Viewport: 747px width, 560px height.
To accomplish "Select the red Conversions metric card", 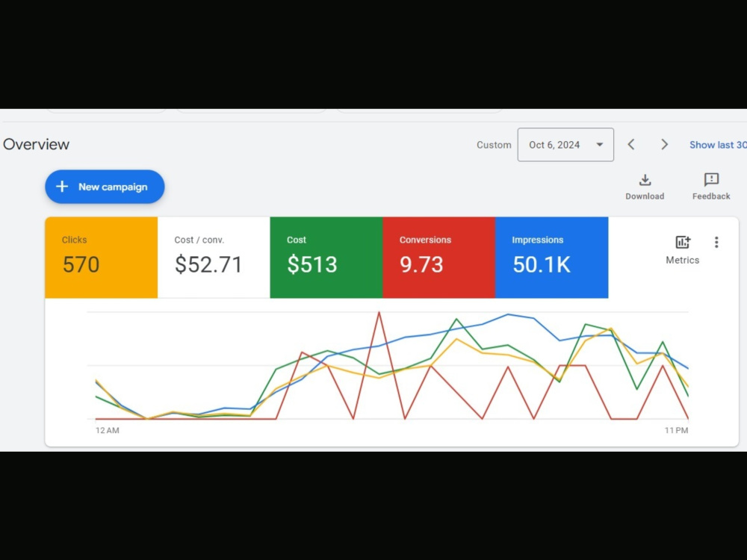I will click(438, 258).
